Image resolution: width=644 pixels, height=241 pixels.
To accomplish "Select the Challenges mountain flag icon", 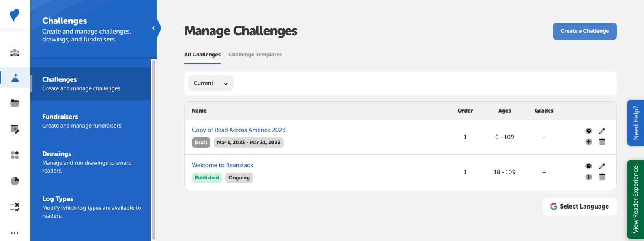I will (x=15, y=78).
